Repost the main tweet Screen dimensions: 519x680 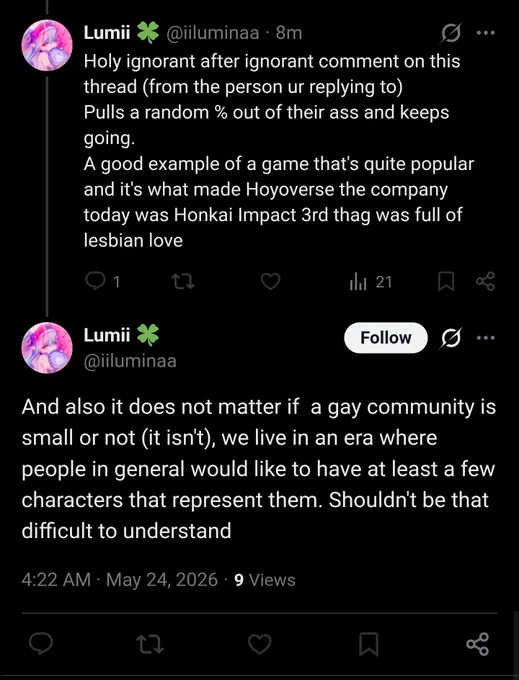150,644
